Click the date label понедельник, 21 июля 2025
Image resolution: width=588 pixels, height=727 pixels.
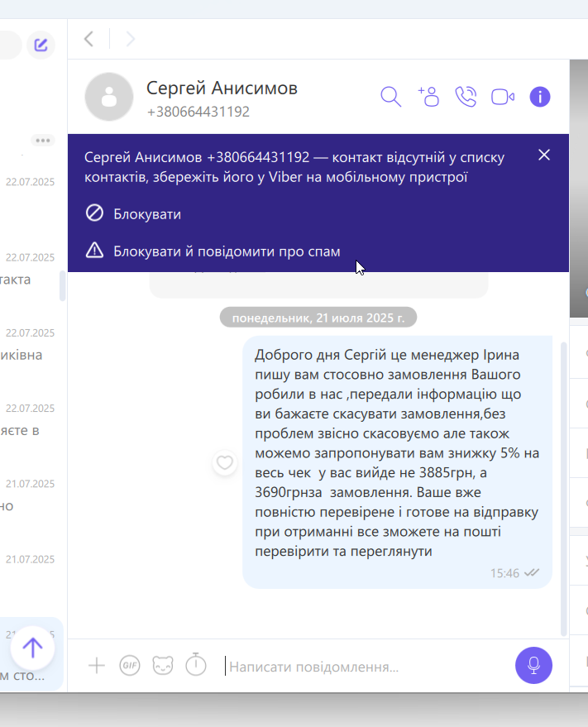point(318,318)
